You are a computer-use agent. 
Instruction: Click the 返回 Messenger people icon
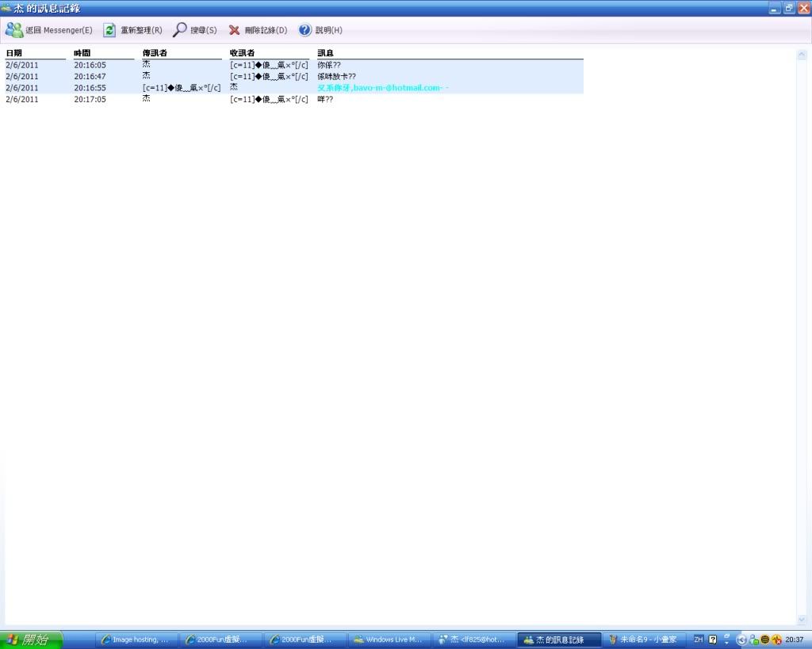(x=14, y=30)
